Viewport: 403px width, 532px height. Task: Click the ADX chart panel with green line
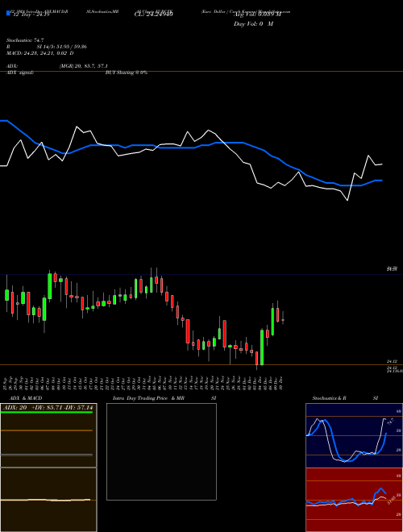pos(48,435)
